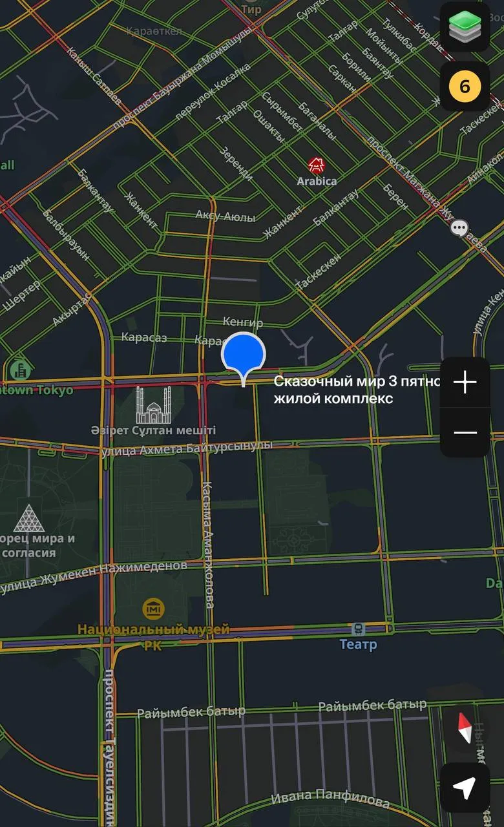
Task: Zoom out with the minus button
Action: point(465,432)
